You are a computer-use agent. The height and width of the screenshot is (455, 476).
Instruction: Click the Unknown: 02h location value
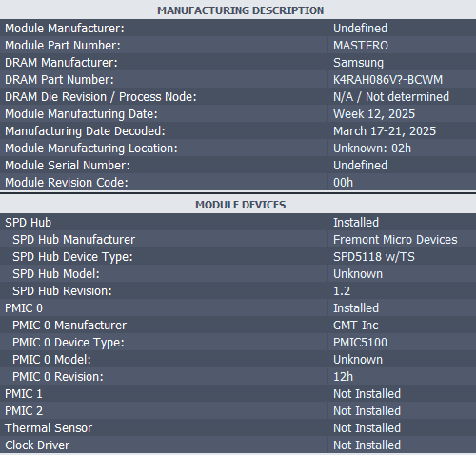tap(372, 148)
